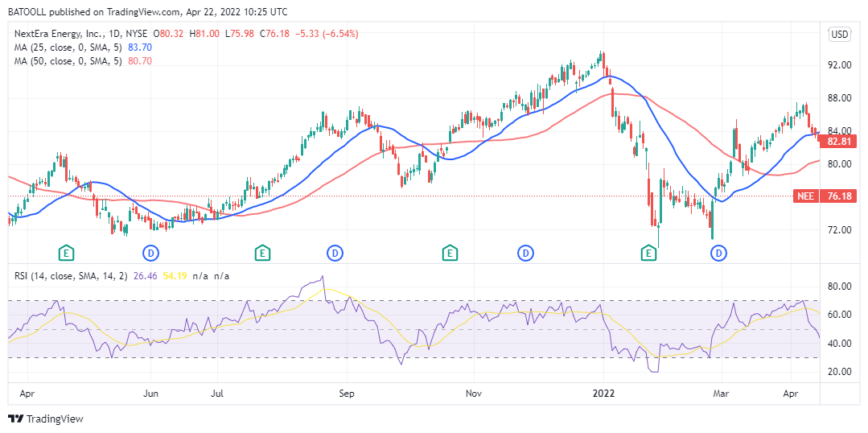Open the USD currency selector
868x433 pixels.
coord(839,35)
